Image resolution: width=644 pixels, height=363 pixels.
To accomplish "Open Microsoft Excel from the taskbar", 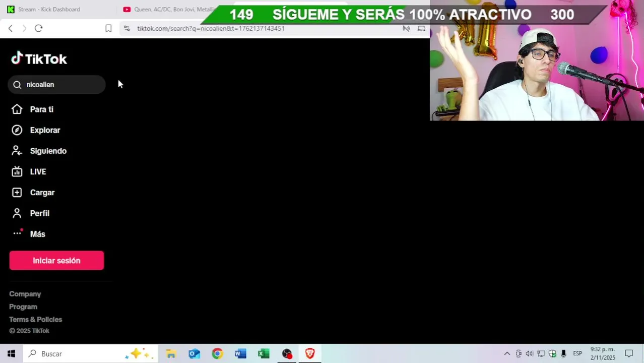I will click(264, 354).
